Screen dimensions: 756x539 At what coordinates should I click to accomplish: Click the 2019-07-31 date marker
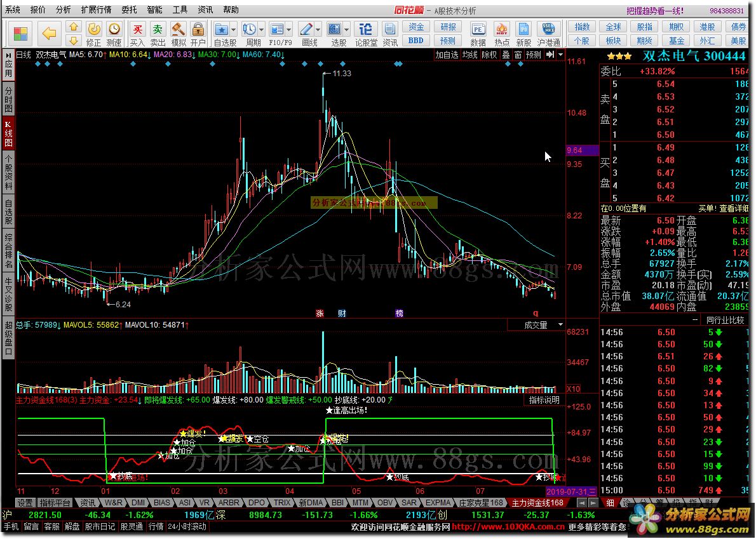[x=571, y=491]
